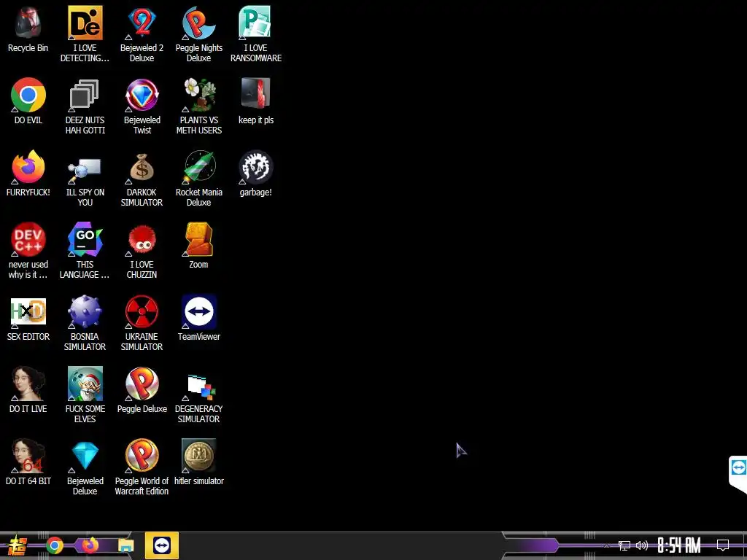Open the golden idol 'Zoom' shortcut
This screenshot has height=560, width=747.
click(x=198, y=239)
